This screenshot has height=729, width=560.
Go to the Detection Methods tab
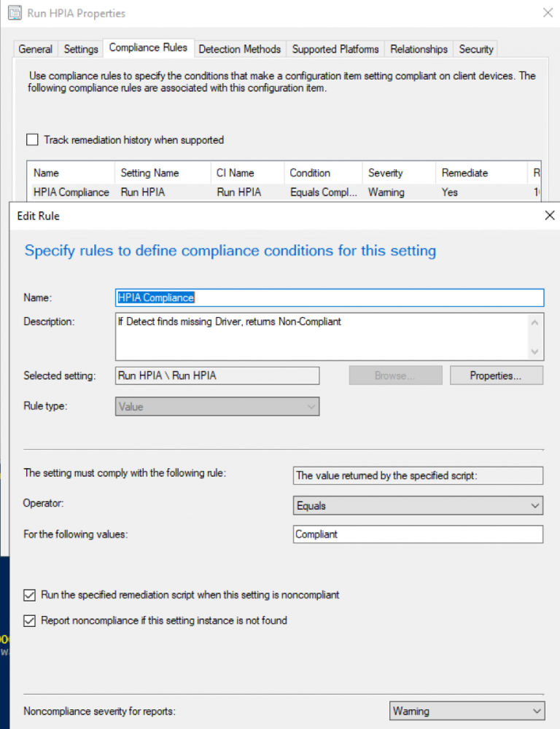[x=239, y=50]
